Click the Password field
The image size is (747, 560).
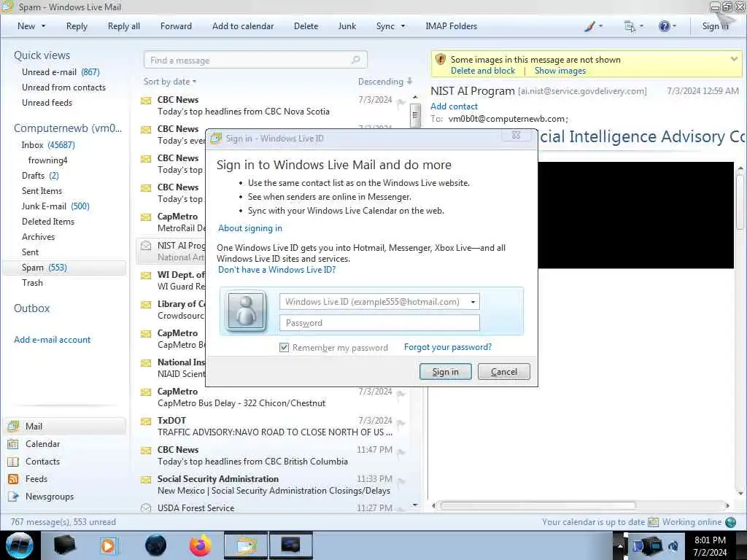coord(379,323)
